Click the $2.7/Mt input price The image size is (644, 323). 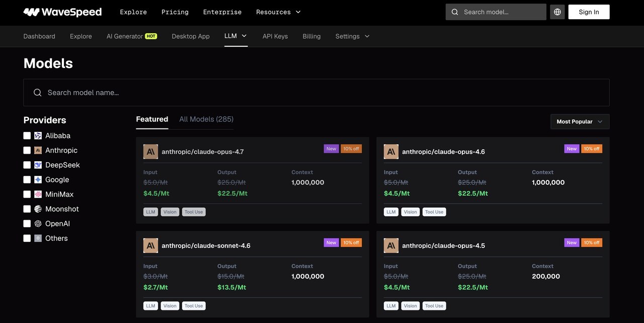tap(155, 287)
